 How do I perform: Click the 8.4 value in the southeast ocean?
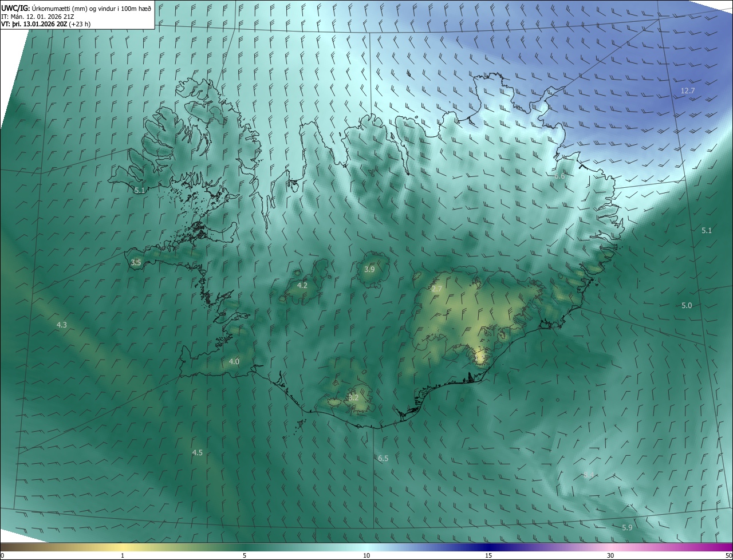click(x=589, y=475)
